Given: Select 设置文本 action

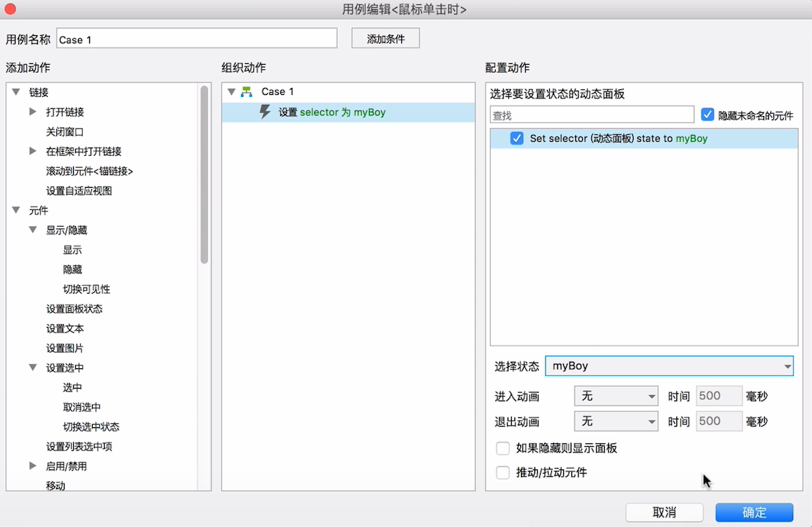Looking at the screenshot, I should coord(65,329).
